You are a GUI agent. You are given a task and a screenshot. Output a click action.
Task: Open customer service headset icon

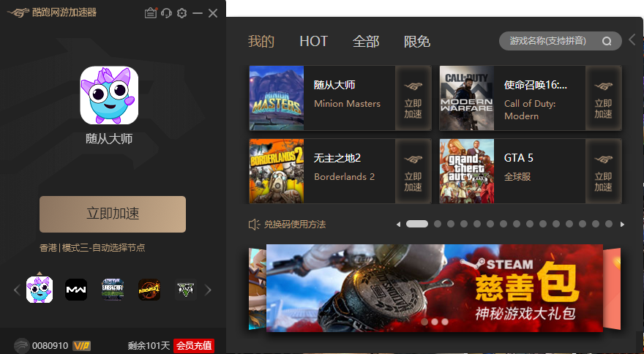[166, 13]
